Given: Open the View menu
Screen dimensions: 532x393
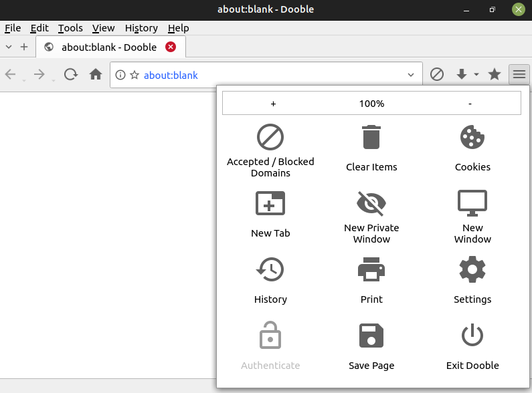Looking at the screenshot, I should [104, 28].
